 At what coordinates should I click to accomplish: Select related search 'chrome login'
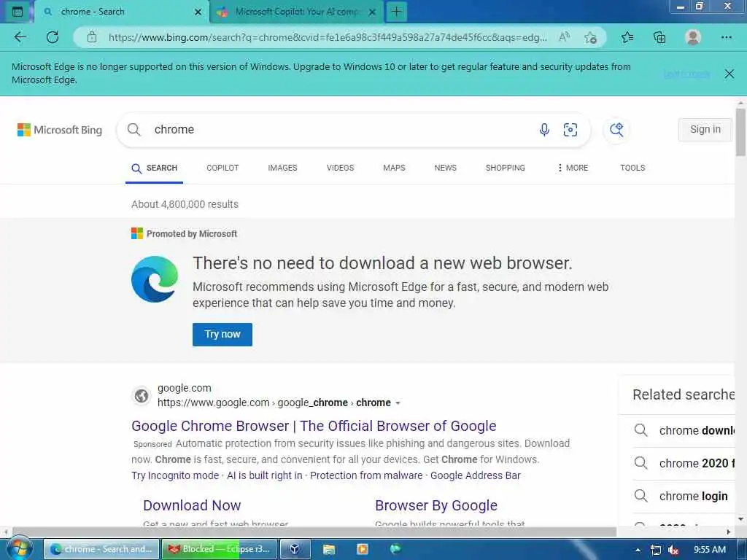click(684, 496)
